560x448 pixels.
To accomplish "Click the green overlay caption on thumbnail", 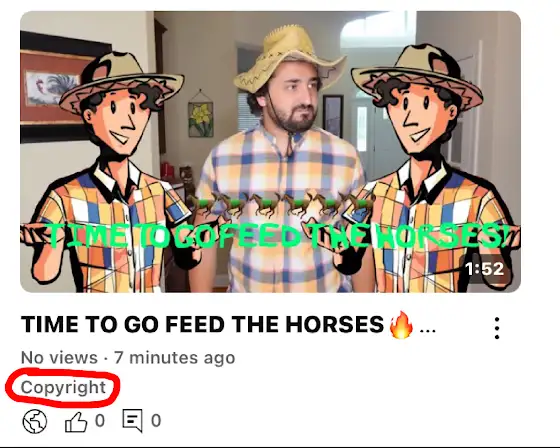I will [x=277, y=236].
